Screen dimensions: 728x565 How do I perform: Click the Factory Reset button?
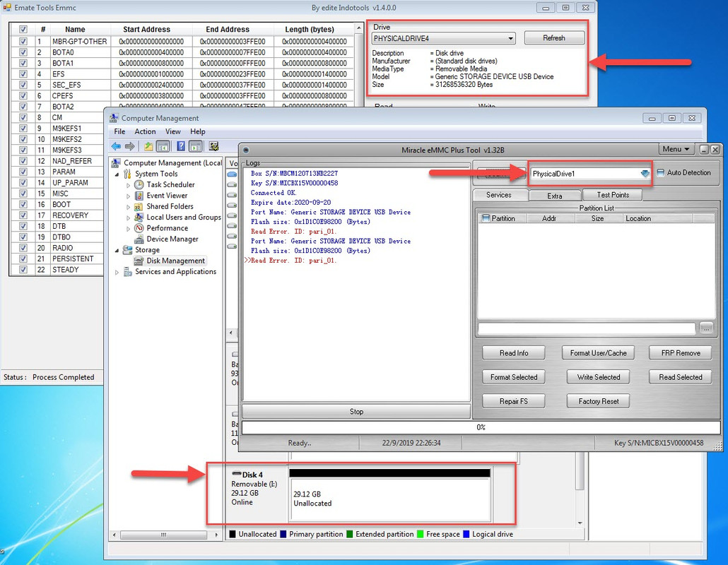tap(598, 401)
